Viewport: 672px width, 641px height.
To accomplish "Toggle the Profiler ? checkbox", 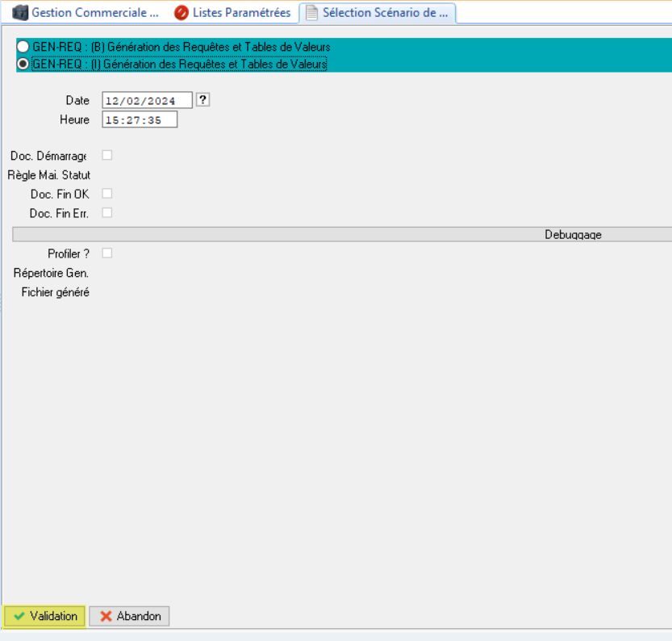I will (106, 253).
